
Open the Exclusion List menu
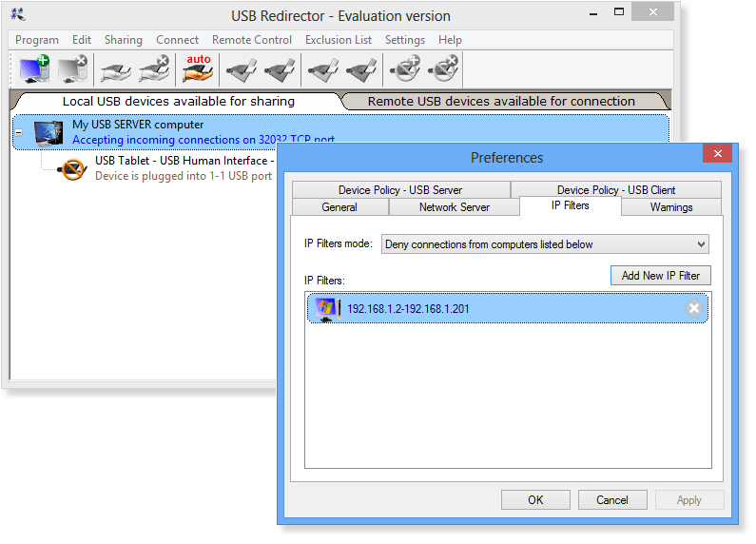[338, 40]
